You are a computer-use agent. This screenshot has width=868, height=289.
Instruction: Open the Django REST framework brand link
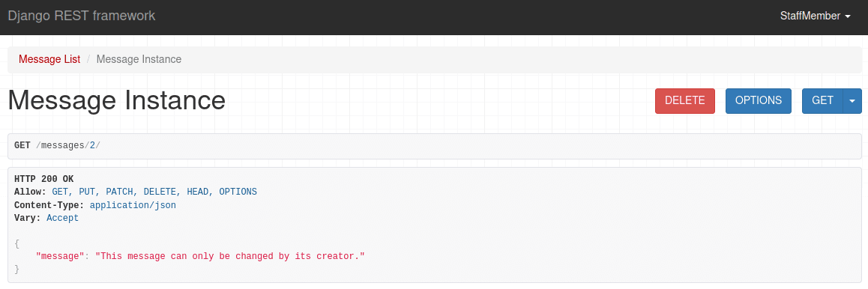click(82, 16)
